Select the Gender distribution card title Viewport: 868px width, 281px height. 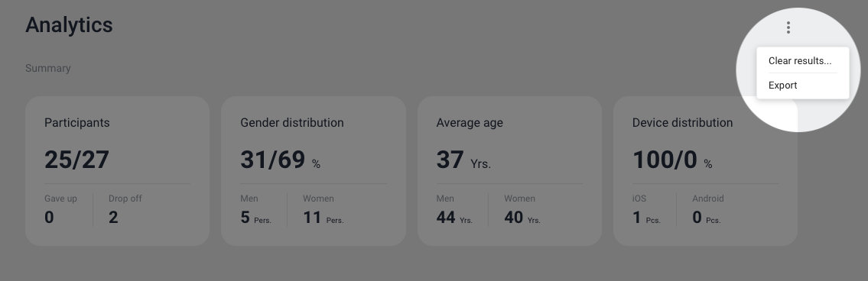pos(291,123)
